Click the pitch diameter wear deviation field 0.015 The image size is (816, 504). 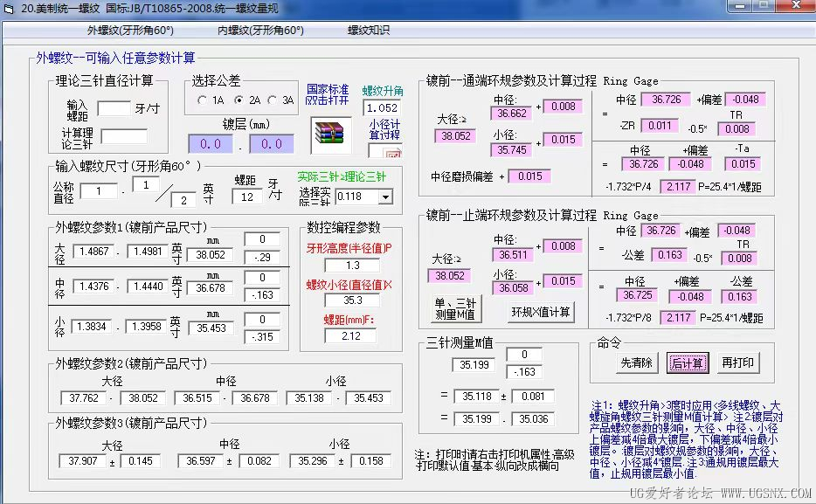point(529,176)
